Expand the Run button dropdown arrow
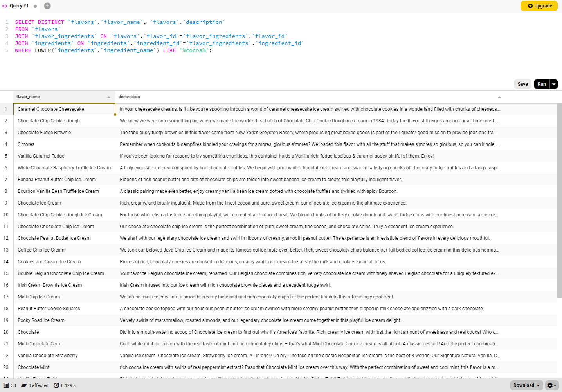562x392 pixels. (554, 84)
